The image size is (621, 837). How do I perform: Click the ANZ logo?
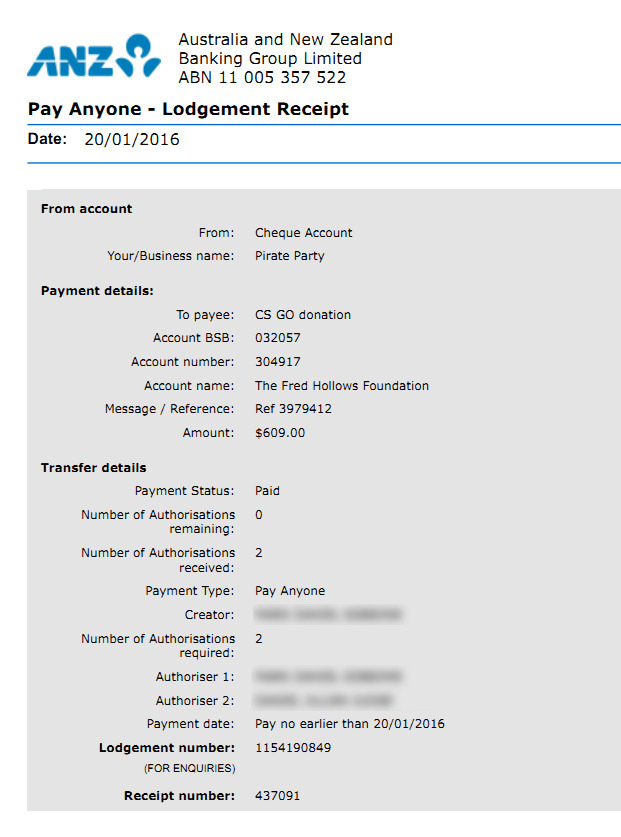point(94,56)
